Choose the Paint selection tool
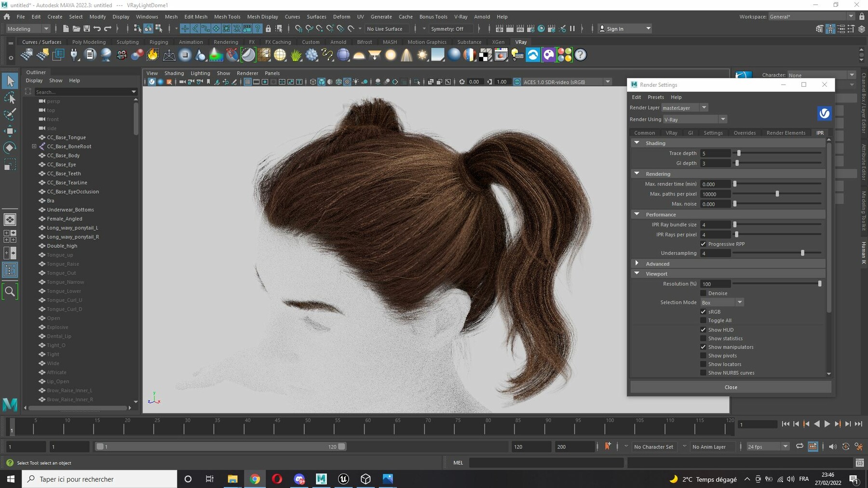The image size is (868, 488). pyautogui.click(x=10, y=114)
